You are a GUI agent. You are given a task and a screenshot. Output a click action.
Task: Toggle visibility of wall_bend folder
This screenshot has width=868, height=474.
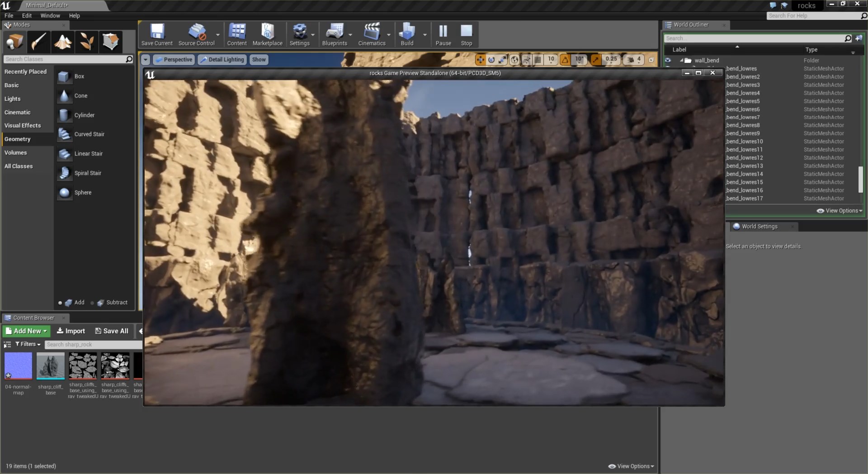coord(668,60)
